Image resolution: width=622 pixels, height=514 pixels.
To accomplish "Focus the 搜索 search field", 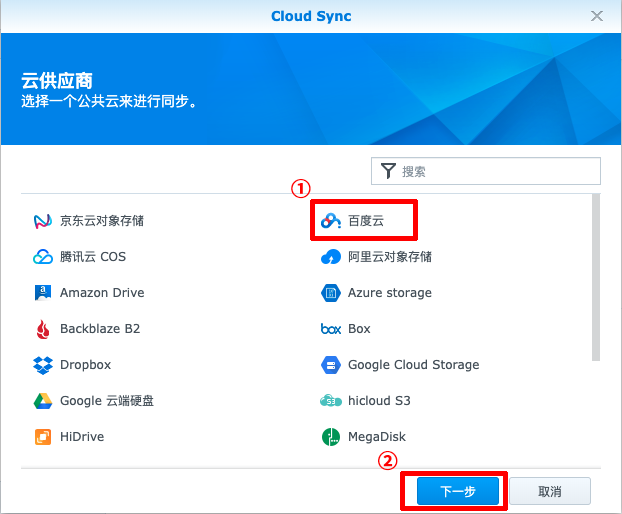I will coord(486,171).
